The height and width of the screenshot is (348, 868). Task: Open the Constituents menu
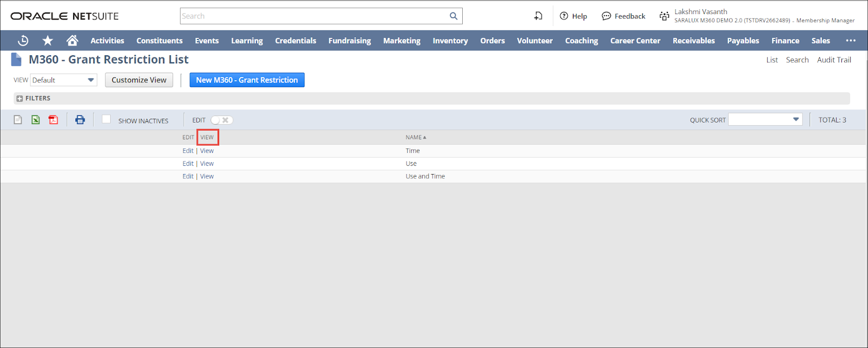[x=159, y=41]
